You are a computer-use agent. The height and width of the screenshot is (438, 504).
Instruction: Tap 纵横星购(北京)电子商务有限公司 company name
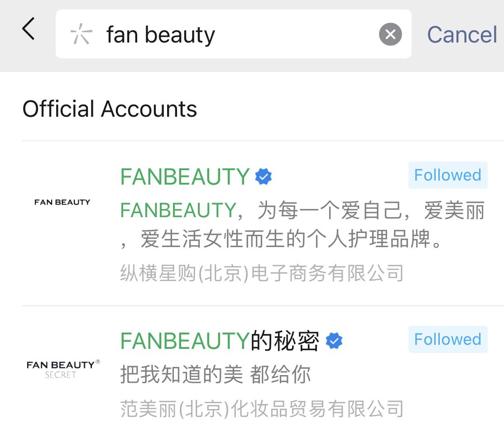coord(262,273)
